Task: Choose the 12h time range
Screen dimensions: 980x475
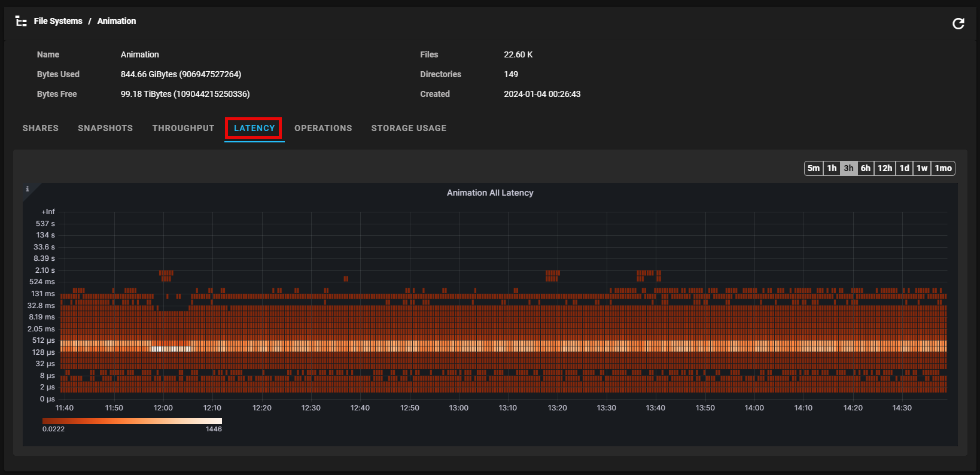Action: click(x=885, y=168)
